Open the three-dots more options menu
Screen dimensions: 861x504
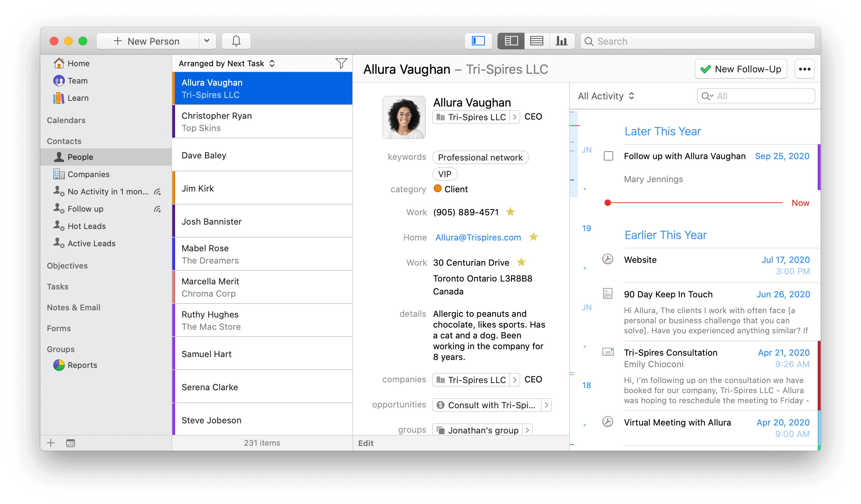click(804, 69)
